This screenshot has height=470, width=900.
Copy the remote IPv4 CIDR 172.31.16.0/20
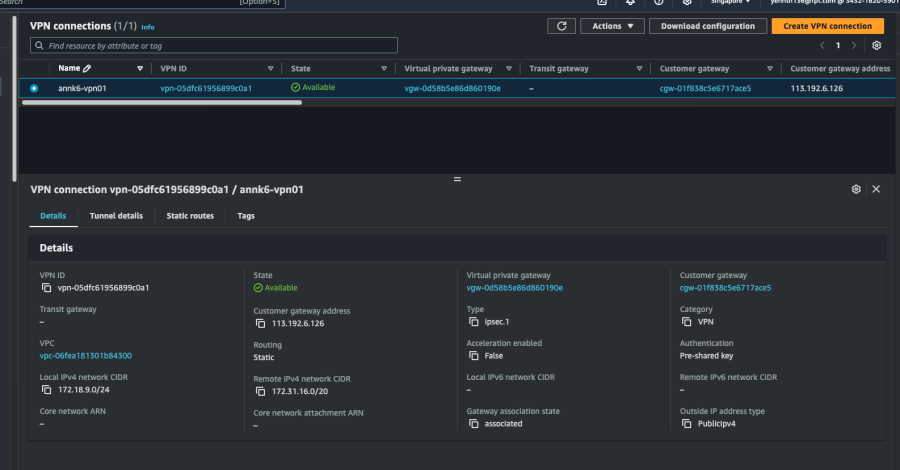(x=260, y=391)
